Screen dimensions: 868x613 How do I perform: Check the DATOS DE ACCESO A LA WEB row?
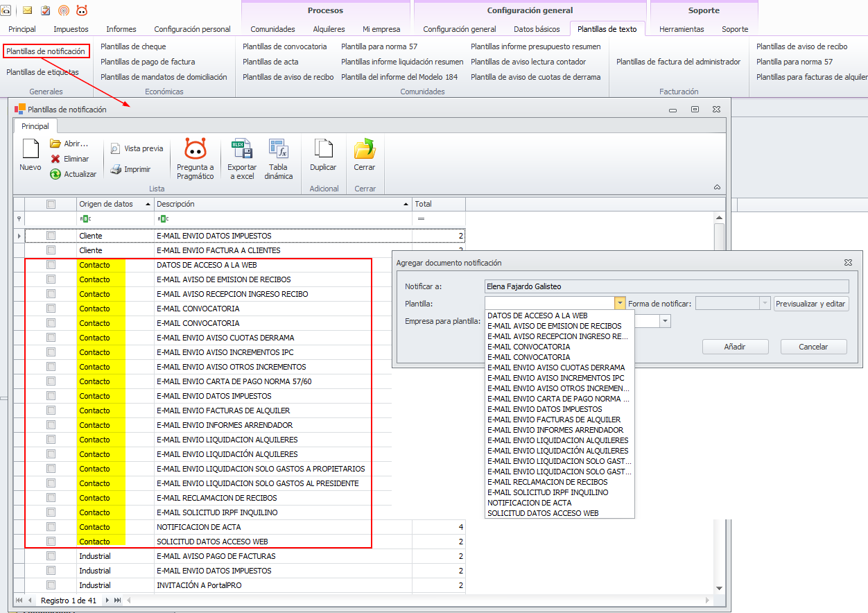(51, 265)
